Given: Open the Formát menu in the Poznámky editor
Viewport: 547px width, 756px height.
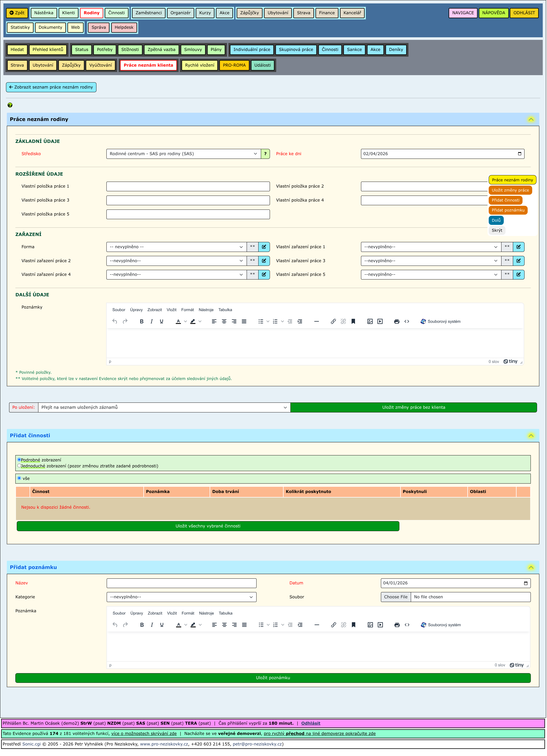Looking at the screenshot, I should [x=188, y=310].
